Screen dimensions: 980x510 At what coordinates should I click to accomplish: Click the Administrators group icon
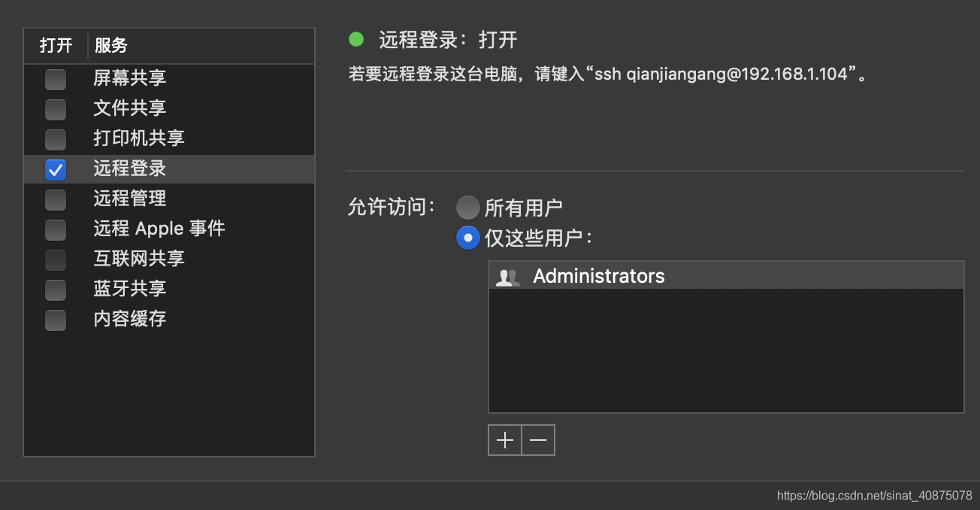(x=508, y=275)
